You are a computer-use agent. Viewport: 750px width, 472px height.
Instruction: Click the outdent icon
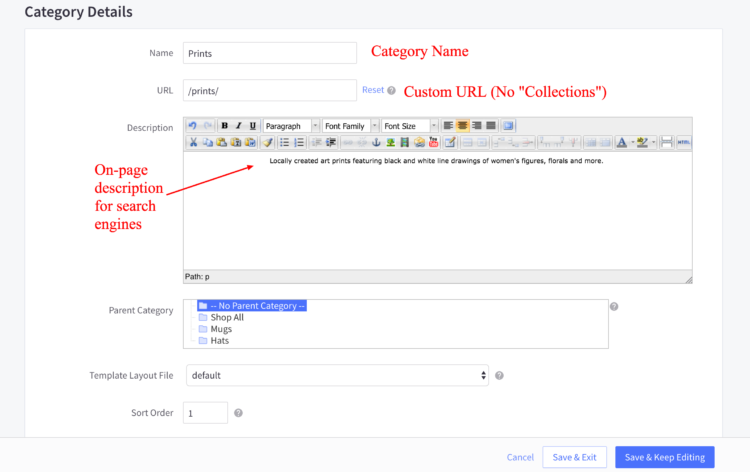(316, 142)
